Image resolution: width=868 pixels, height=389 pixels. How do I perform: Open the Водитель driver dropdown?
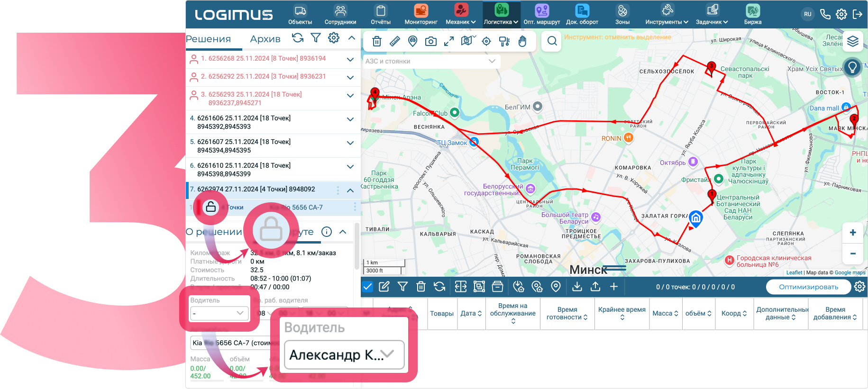219,313
